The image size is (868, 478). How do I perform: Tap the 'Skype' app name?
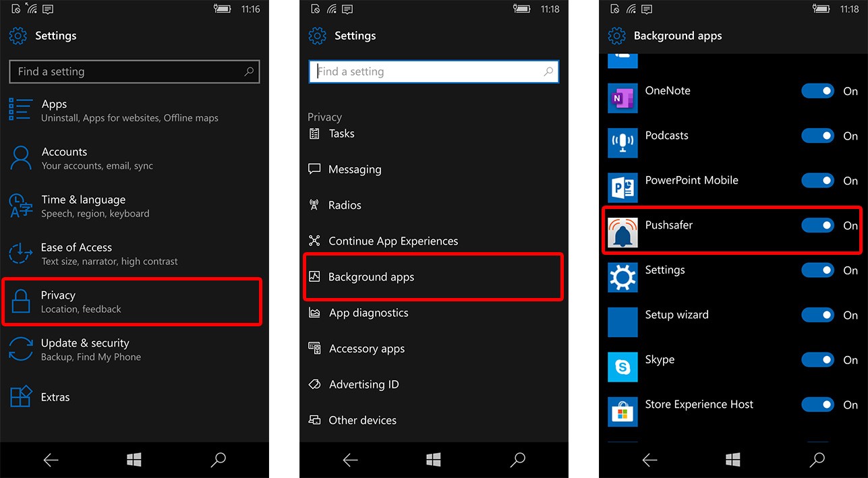[660, 360]
